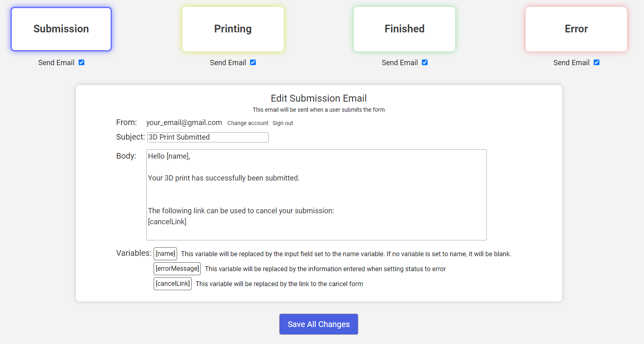Click the Edit Submission Email heading

[319, 98]
